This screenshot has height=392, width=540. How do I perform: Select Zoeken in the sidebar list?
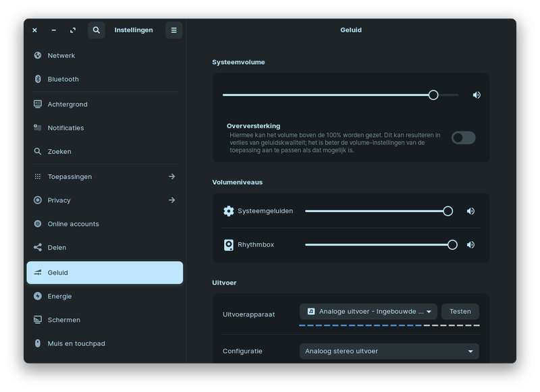pos(105,151)
